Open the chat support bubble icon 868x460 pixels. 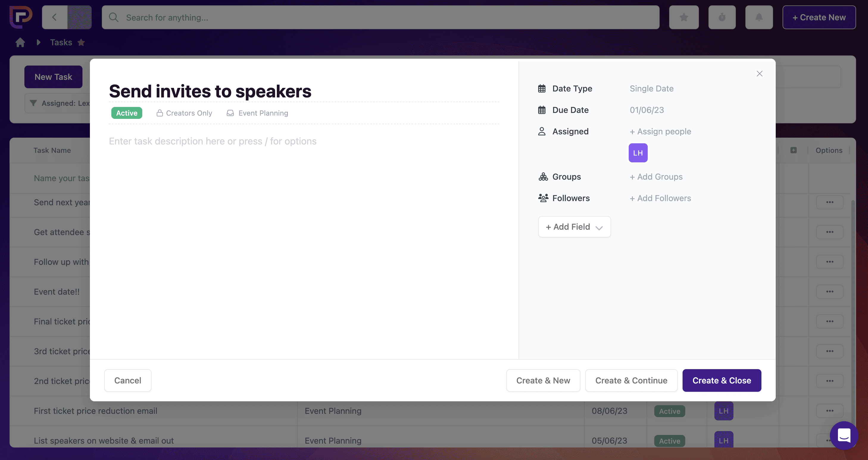pos(844,435)
